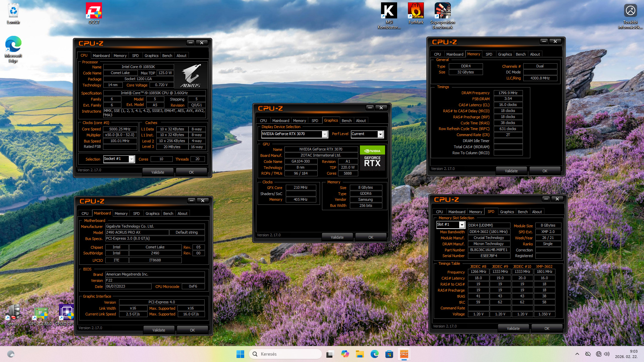Image resolution: width=644 pixels, height=362 pixels.
Task: Launch Speccy from the desktop
Action: click(x=13, y=315)
